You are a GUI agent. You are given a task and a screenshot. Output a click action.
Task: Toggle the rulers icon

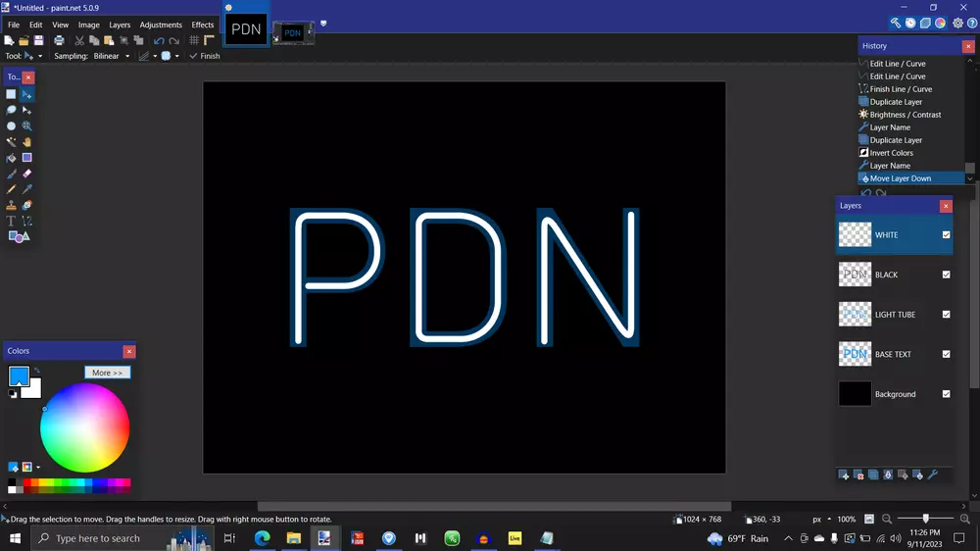pyautogui.click(x=210, y=40)
